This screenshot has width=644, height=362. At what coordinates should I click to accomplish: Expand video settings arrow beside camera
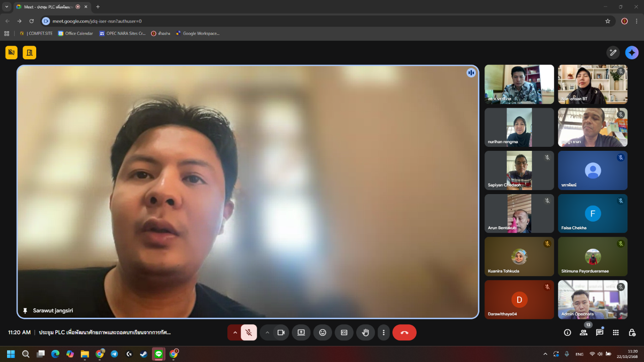pyautogui.click(x=267, y=332)
